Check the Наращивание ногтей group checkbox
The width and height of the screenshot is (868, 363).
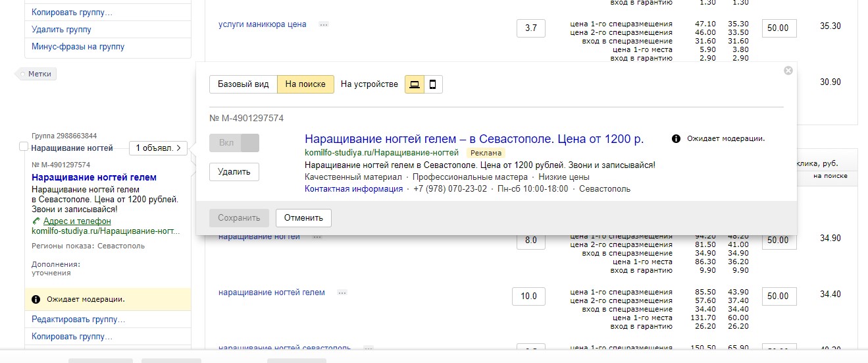(x=24, y=146)
